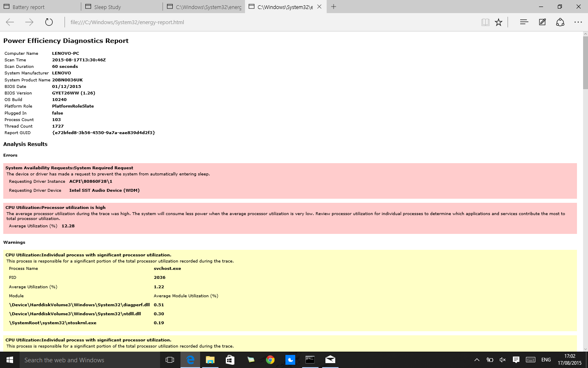Switch to third C:\Windows\System32\energ tab
Screen dimensions: 588x368
(204, 7)
